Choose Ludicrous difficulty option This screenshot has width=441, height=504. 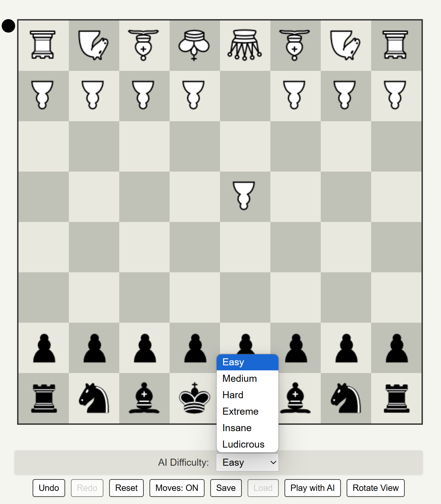coord(248,444)
